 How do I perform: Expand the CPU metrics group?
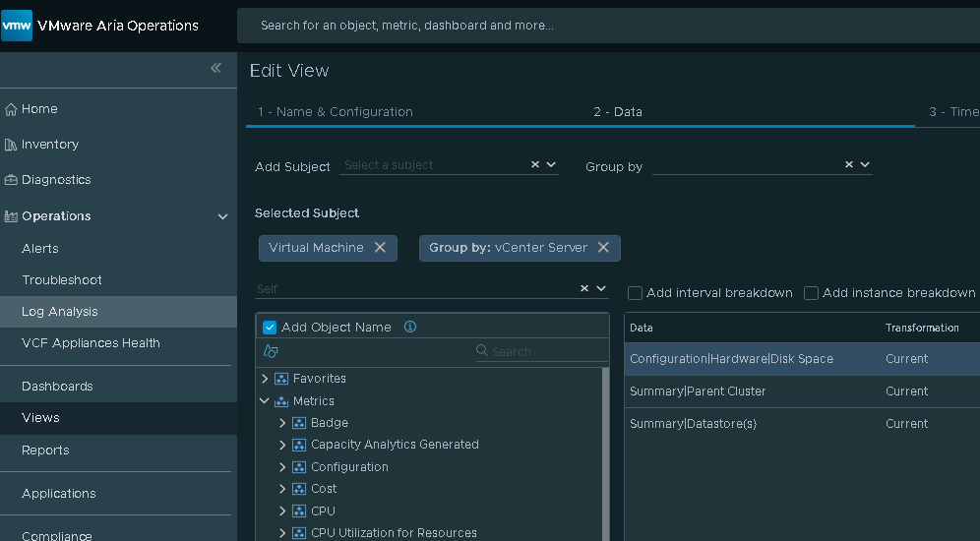pos(282,511)
